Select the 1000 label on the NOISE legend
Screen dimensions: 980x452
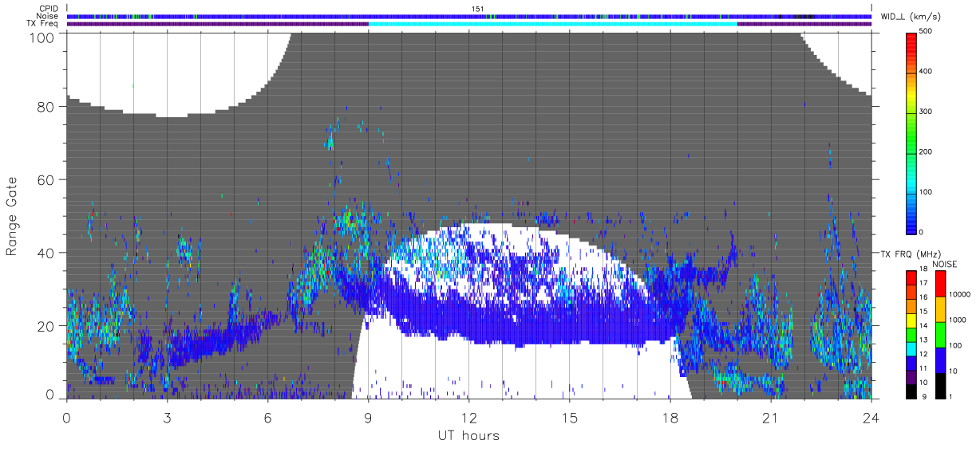957,320
